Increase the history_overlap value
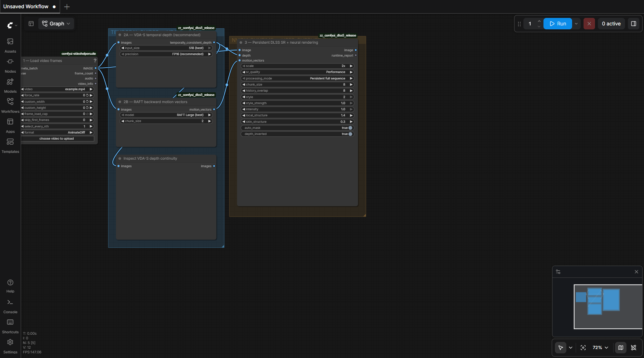The width and height of the screenshot is (644, 358). pyautogui.click(x=351, y=91)
